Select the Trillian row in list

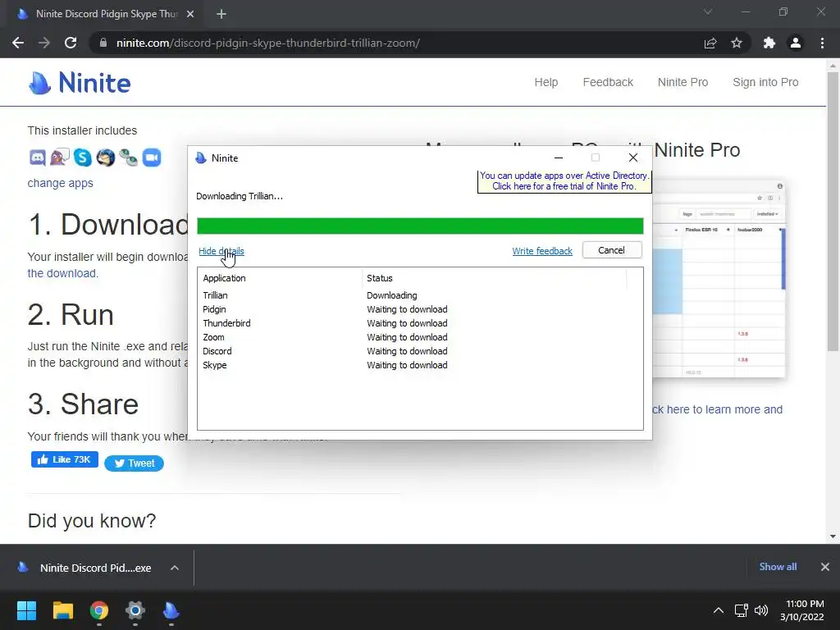coord(420,295)
